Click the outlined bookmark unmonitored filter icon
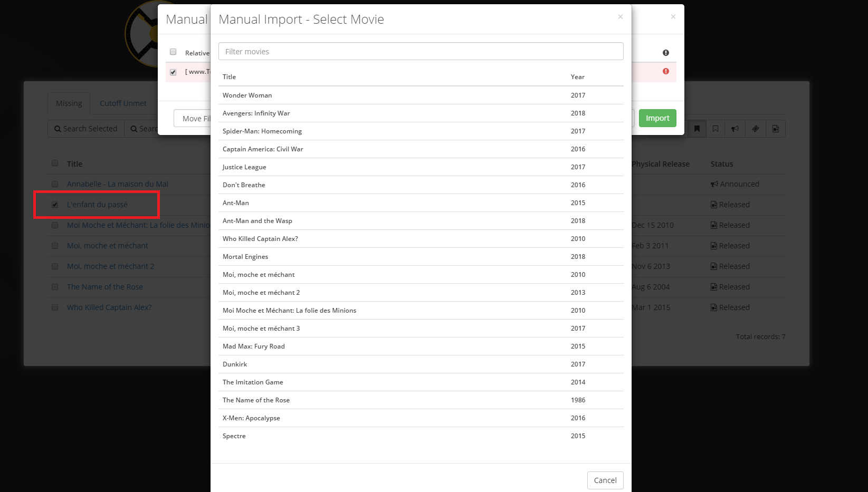868x492 pixels. 716,128
